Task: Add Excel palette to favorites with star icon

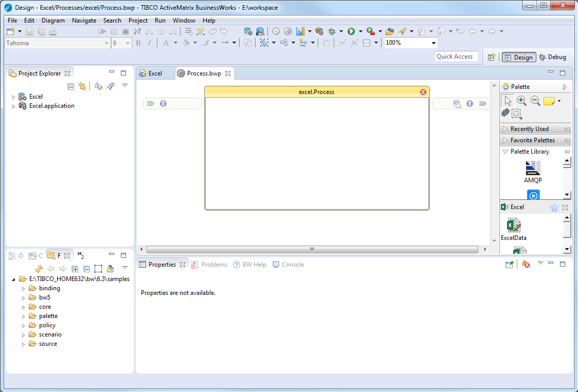Action: (554, 208)
